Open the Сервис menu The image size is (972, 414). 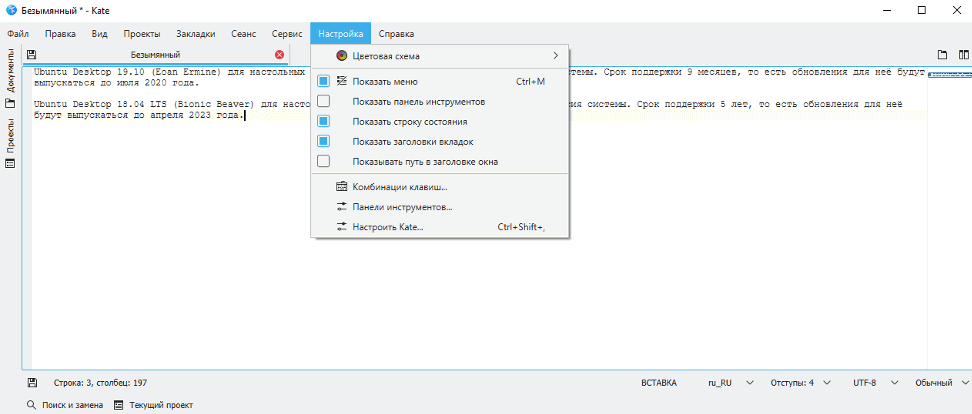coord(286,33)
